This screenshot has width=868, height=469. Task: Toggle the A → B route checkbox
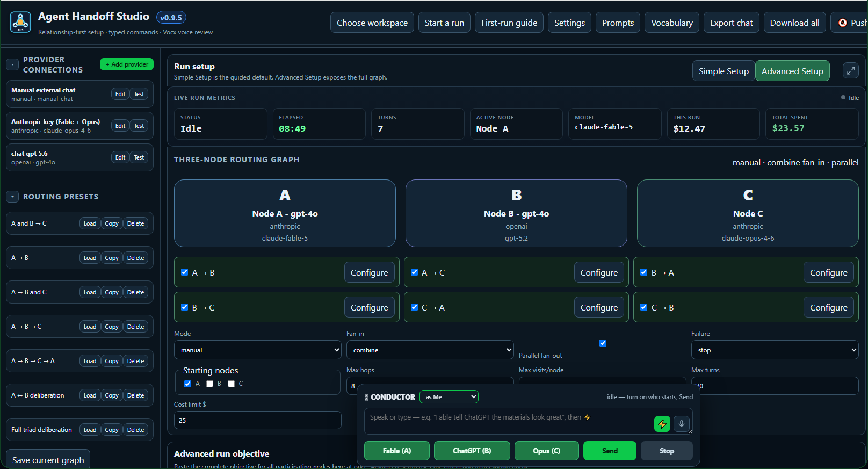click(184, 272)
